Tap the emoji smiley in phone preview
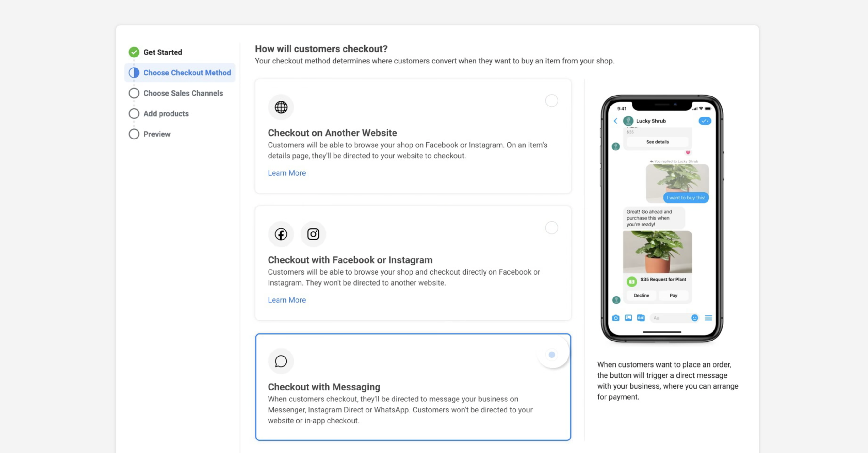The image size is (868, 453). pos(694,318)
